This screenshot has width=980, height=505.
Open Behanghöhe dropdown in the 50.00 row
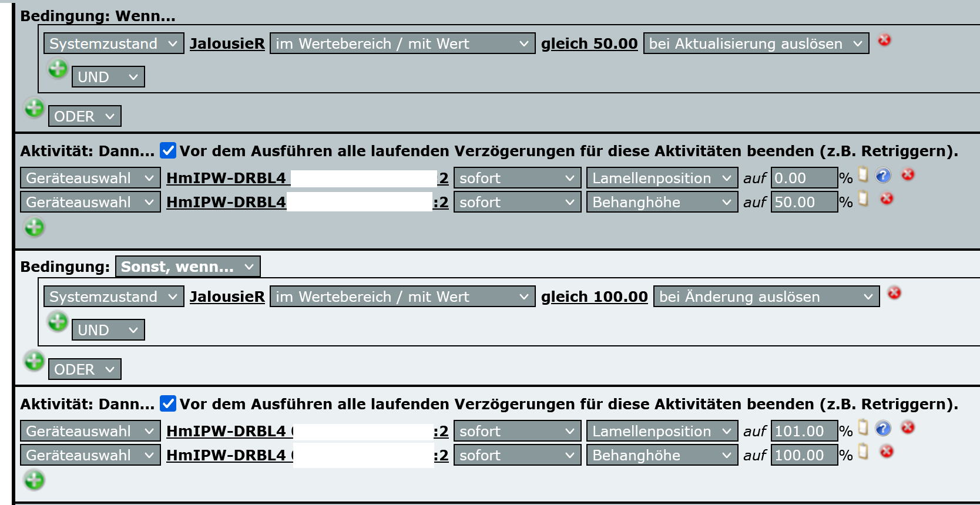(662, 202)
